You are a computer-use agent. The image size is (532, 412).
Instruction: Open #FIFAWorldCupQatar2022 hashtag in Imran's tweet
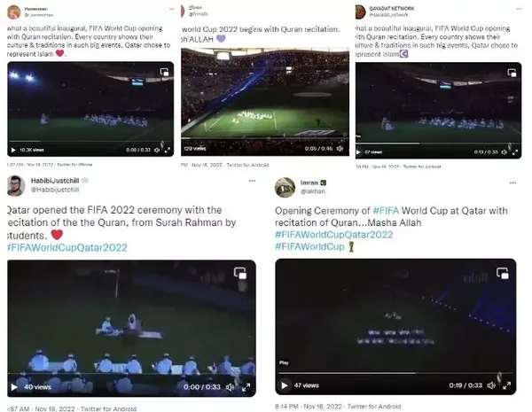334,235
